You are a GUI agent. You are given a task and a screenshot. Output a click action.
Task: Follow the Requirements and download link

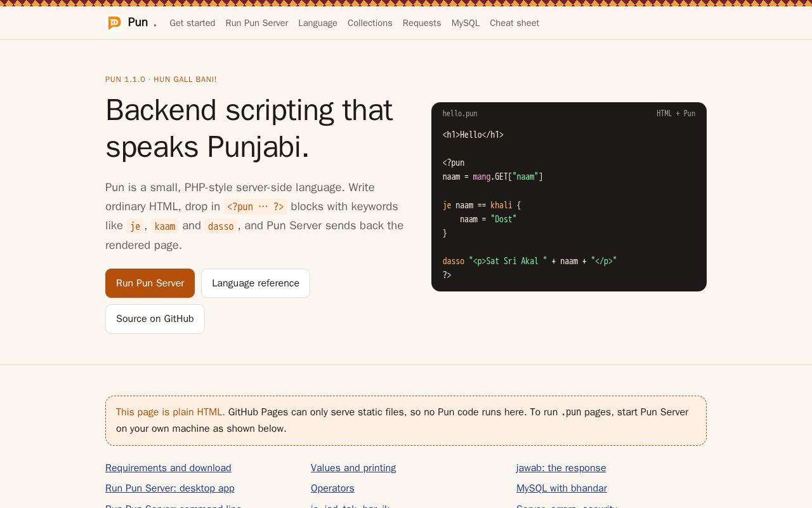click(168, 468)
